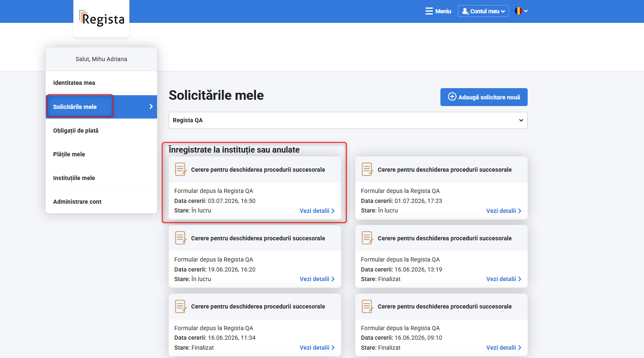644x358 pixels.
Task: Click the Regista logo
Action: click(102, 18)
